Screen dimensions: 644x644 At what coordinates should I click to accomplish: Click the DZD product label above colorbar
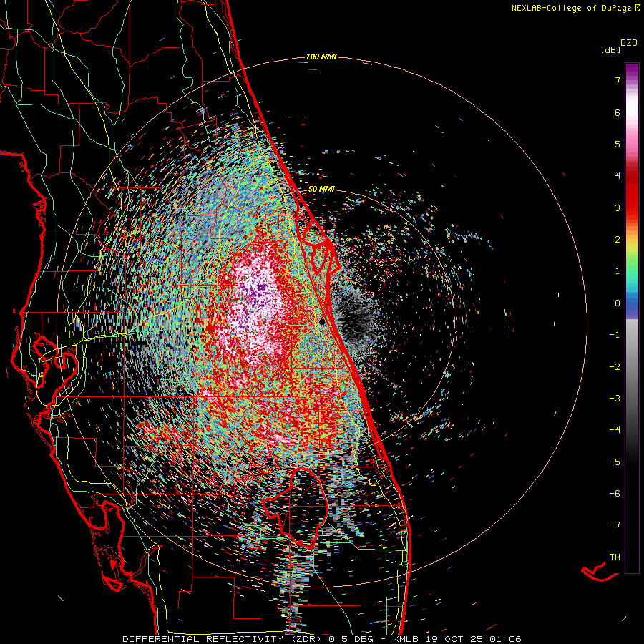click(x=629, y=43)
